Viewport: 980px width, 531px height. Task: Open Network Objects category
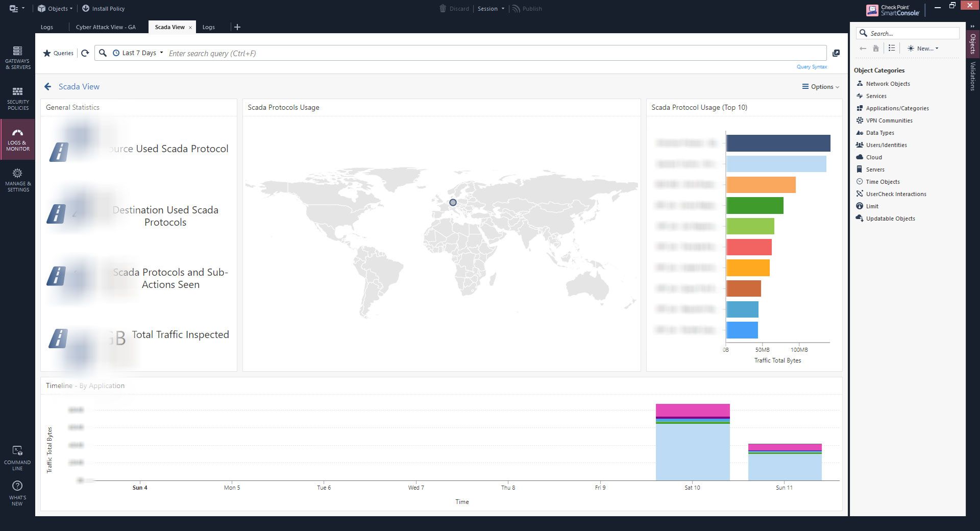point(884,84)
